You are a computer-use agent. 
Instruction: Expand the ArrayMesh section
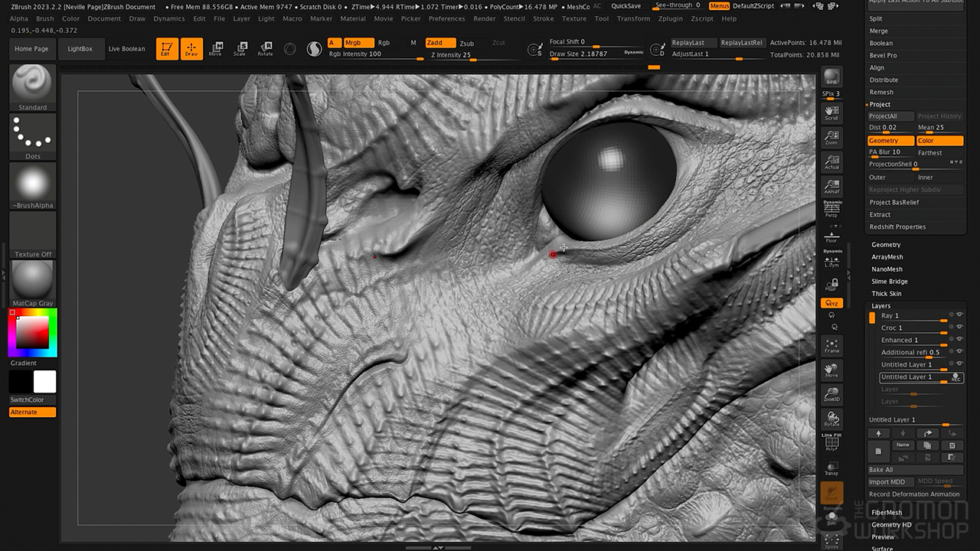pyautogui.click(x=887, y=257)
